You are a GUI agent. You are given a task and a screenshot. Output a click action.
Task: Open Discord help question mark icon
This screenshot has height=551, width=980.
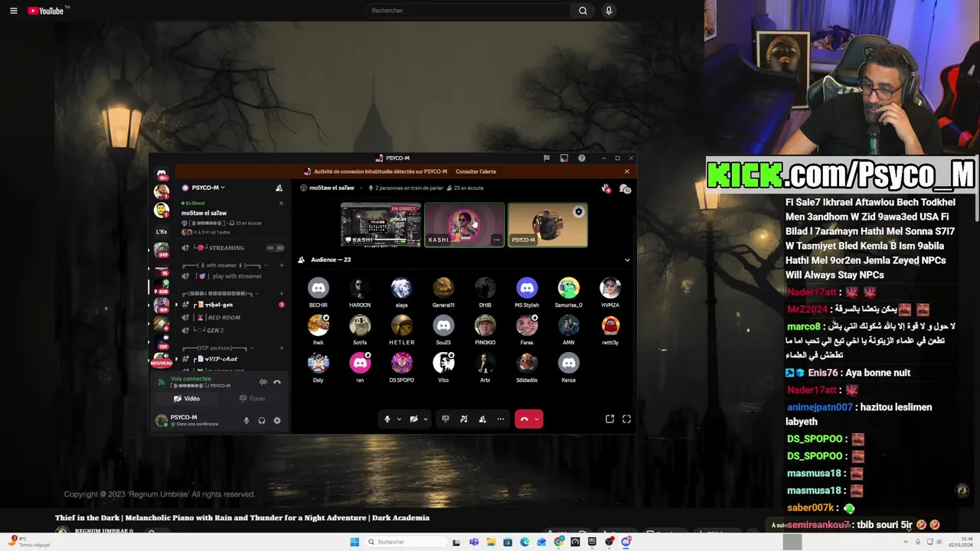[582, 158]
